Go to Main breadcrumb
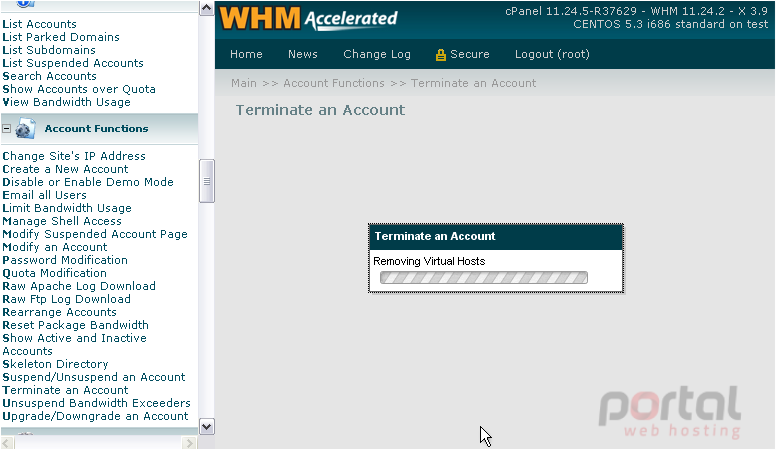 point(244,83)
